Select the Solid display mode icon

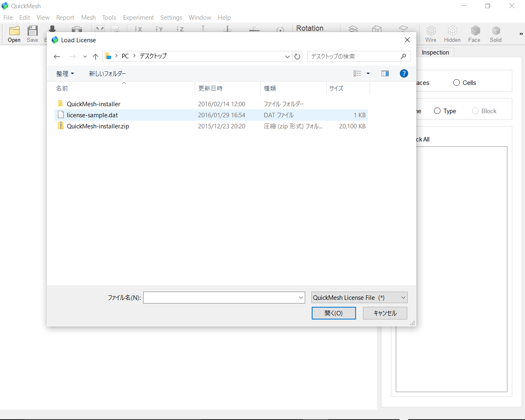coord(495,34)
